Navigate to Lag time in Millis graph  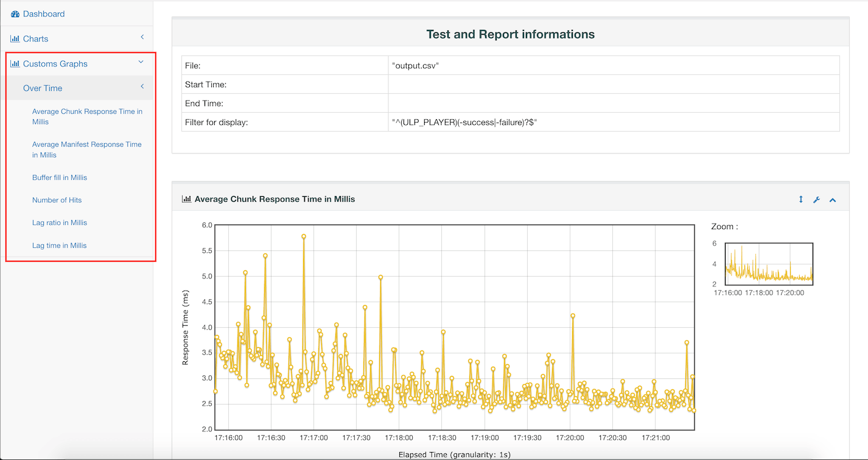pos(60,246)
